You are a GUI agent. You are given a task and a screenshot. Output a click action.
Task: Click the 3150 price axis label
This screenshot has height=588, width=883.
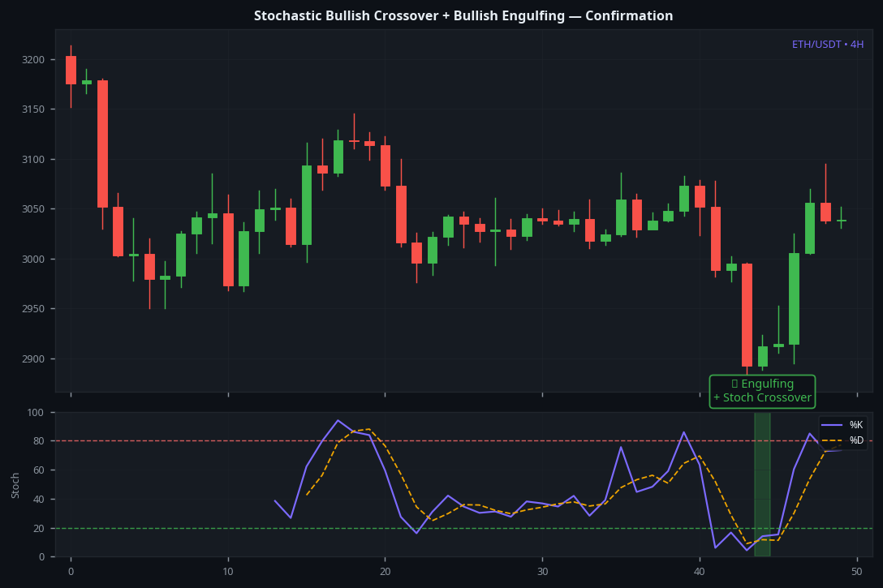32,109
